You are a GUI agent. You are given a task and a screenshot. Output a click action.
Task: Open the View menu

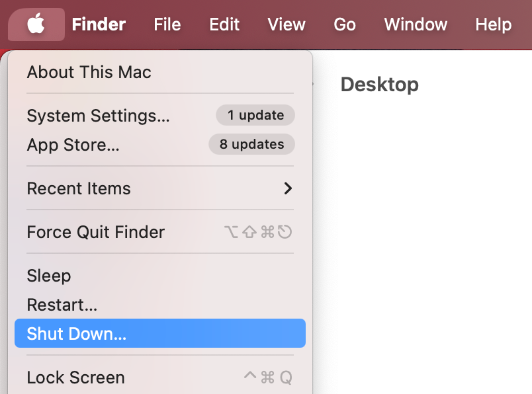286,24
